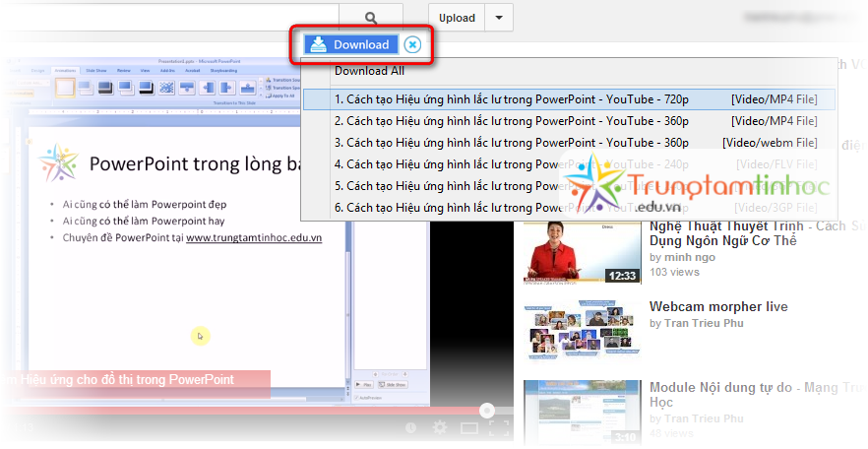This screenshot has height=449, width=868.
Task: Toggle the player theater mode rectangle icon
Action: [469, 428]
